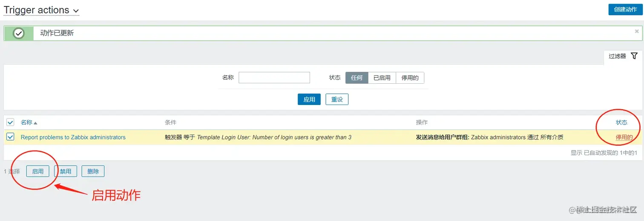
Task: Click the 删除 button below the table
Action: (x=93, y=171)
